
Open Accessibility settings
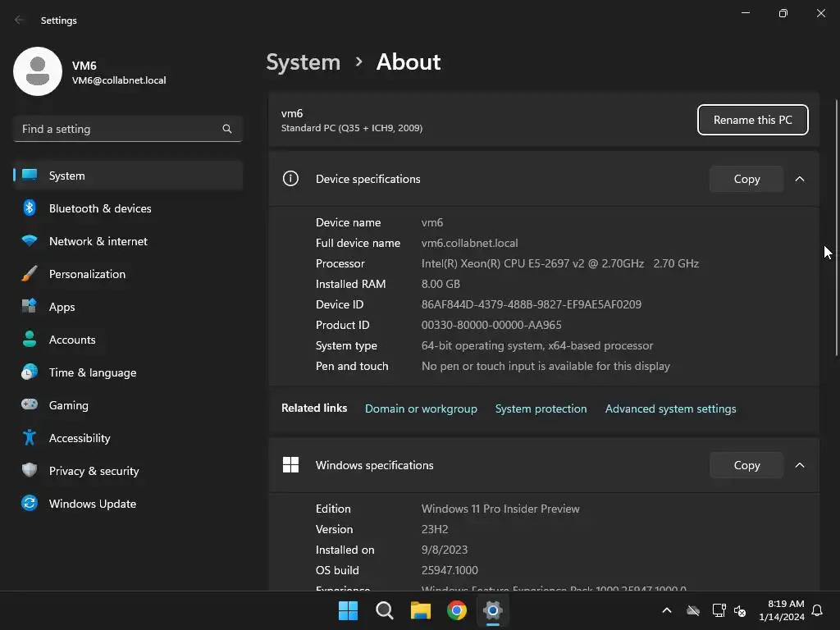pos(128,438)
